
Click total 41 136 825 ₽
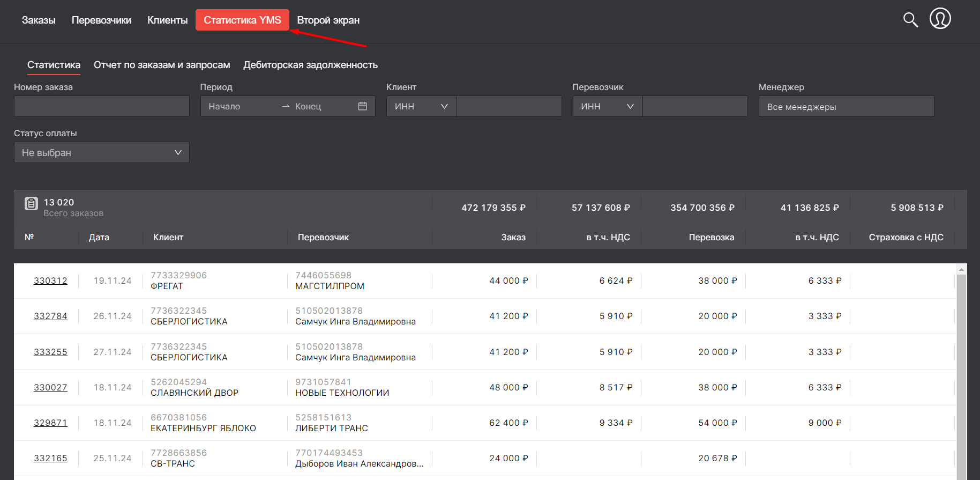click(810, 208)
